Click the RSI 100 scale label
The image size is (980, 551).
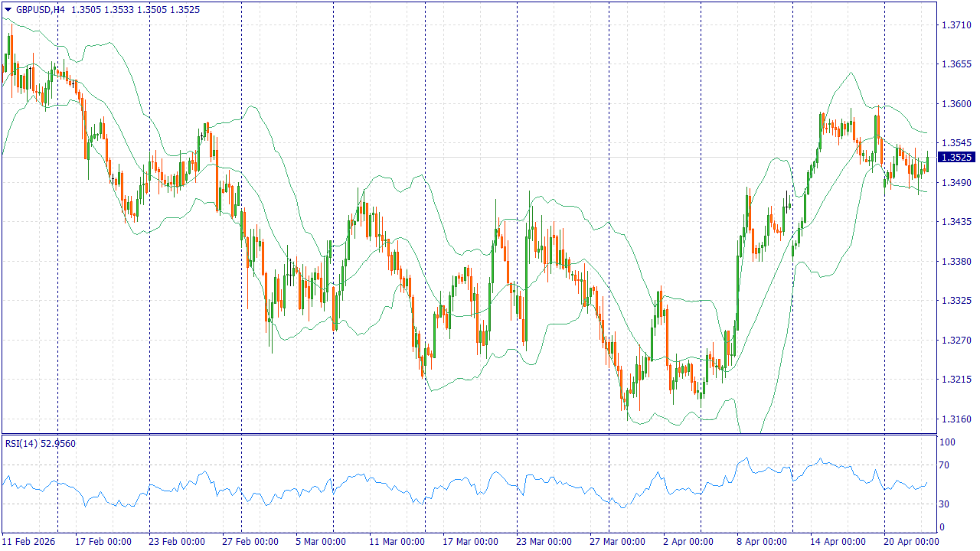[948, 442]
